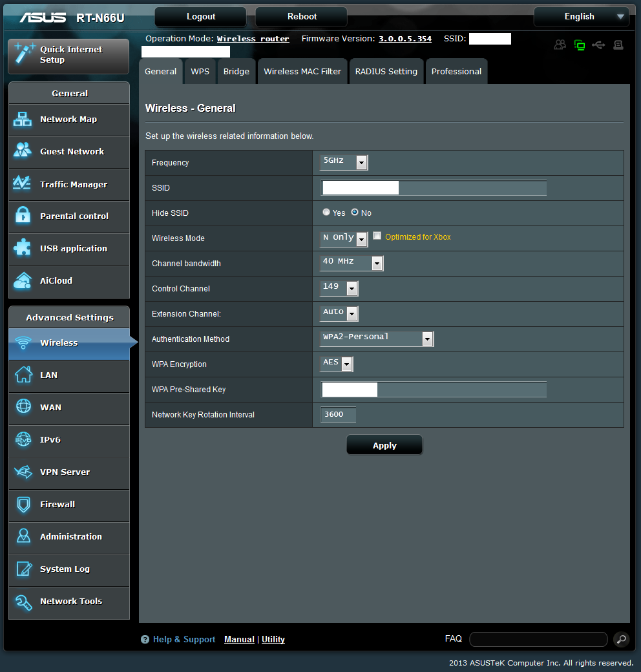
Task: Click the LAN house icon
Action: [x=23, y=374]
